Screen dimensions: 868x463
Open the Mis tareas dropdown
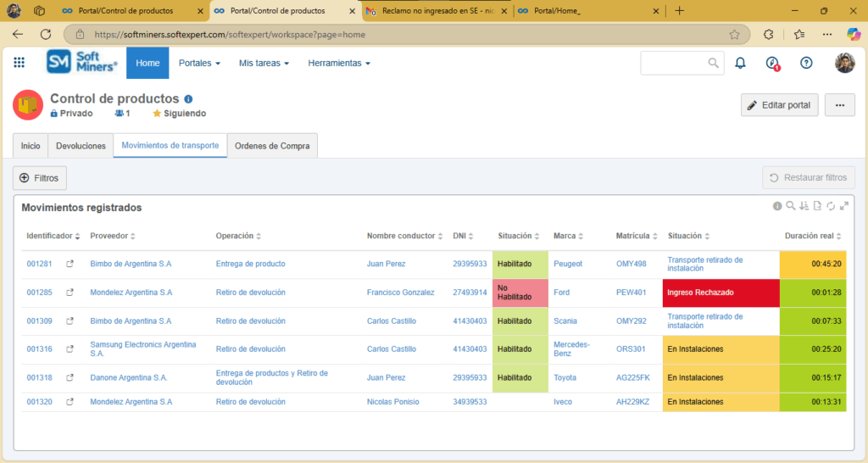[264, 64]
